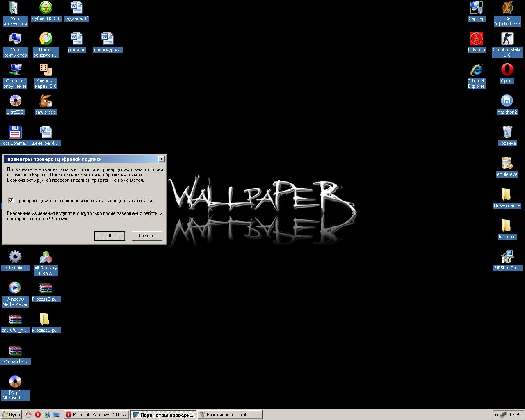
Task: Click the system clock showing 12:39
Action: click(x=515, y=415)
